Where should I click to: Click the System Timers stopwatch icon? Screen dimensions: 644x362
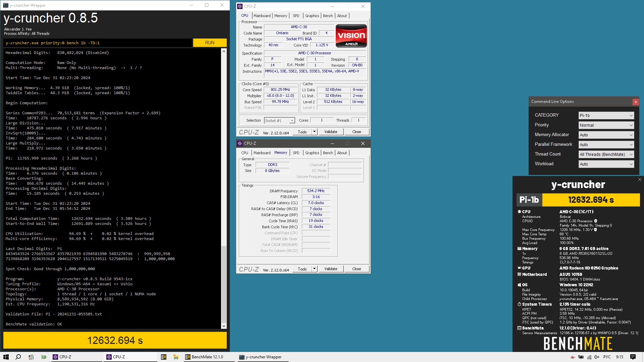[x=519, y=304]
